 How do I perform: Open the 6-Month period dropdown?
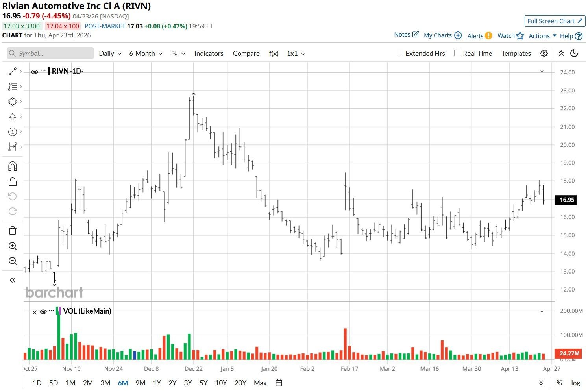tap(146, 54)
